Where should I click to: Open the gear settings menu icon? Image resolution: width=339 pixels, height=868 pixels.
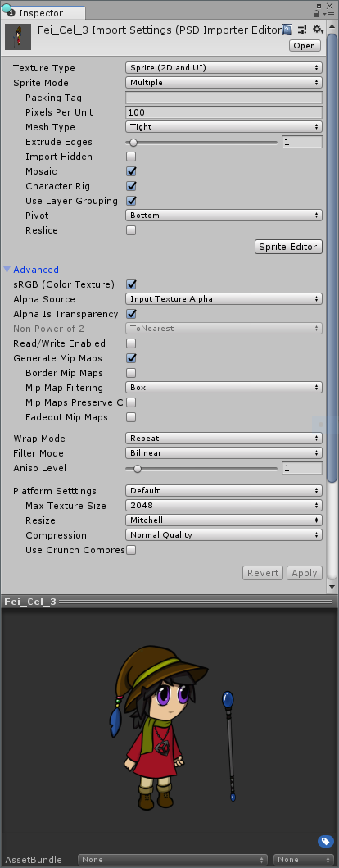point(318,30)
